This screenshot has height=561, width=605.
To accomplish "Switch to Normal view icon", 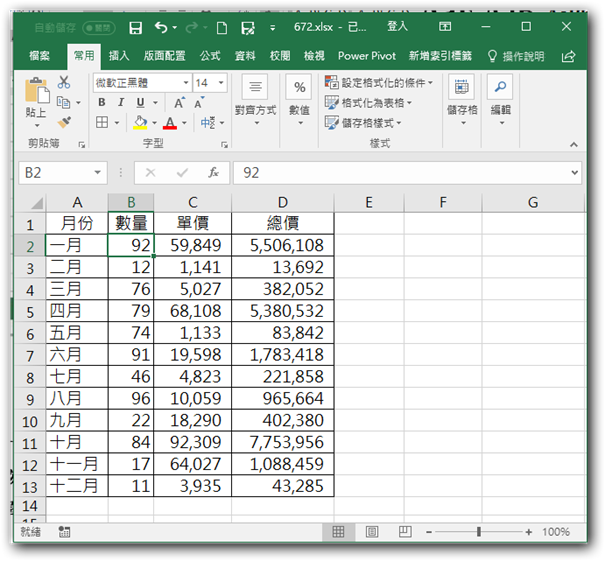I will (x=338, y=532).
